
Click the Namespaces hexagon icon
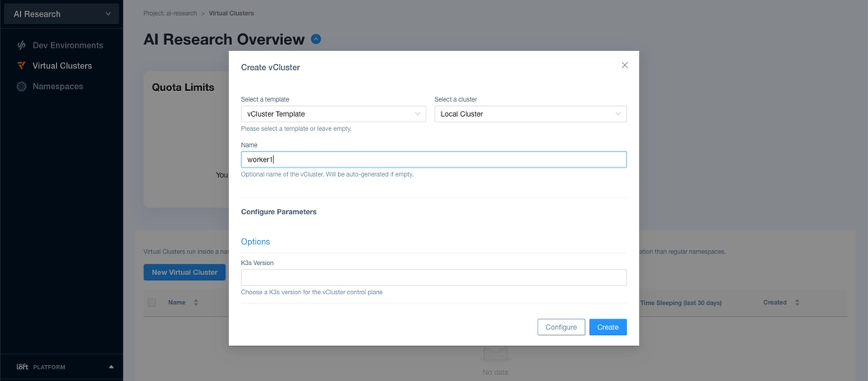(22, 86)
